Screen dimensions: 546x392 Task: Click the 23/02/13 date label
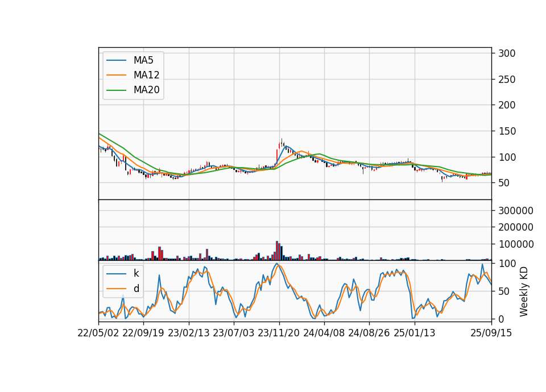pos(189,333)
